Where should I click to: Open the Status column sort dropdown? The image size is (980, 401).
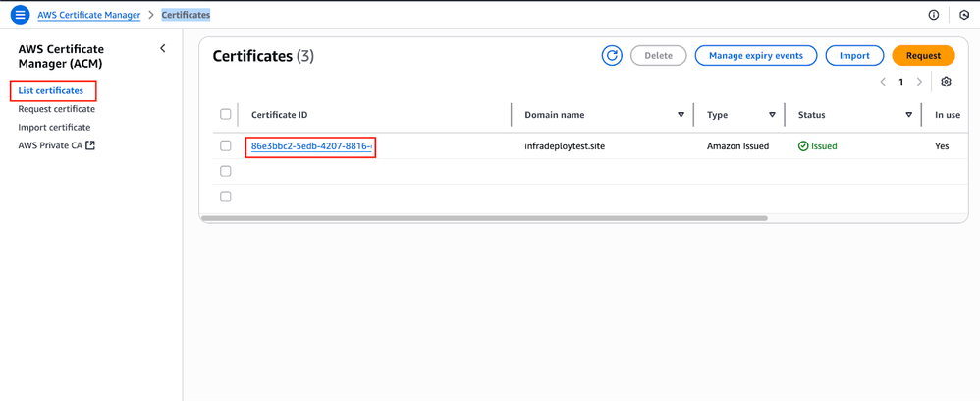908,115
